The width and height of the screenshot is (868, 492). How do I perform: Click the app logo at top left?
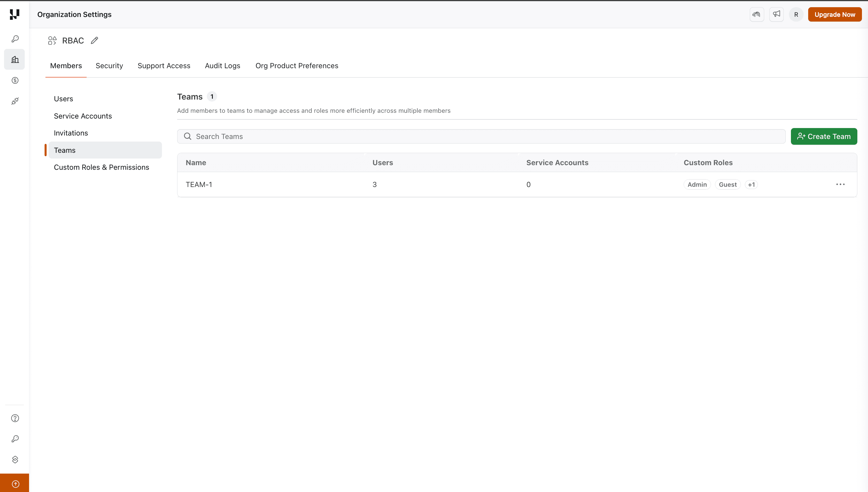coord(14,15)
